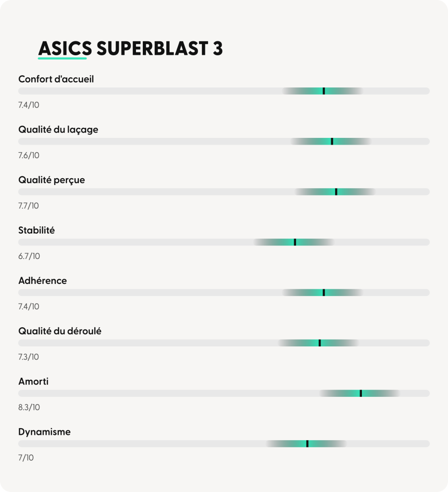Click the Stabilité rating bar marker
Screen dimensions: 448x492
click(x=295, y=242)
